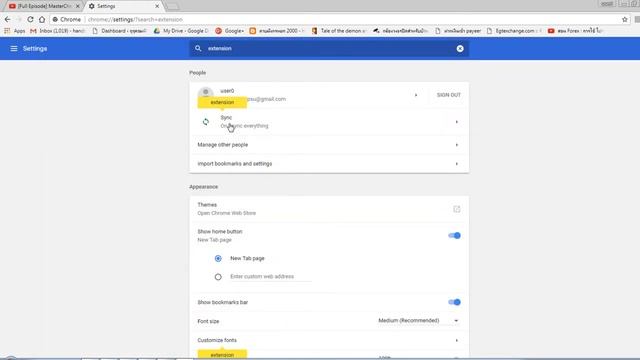Expand Import bookmarks and settings chevron
The width and height of the screenshot is (640, 360).
coord(457,164)
